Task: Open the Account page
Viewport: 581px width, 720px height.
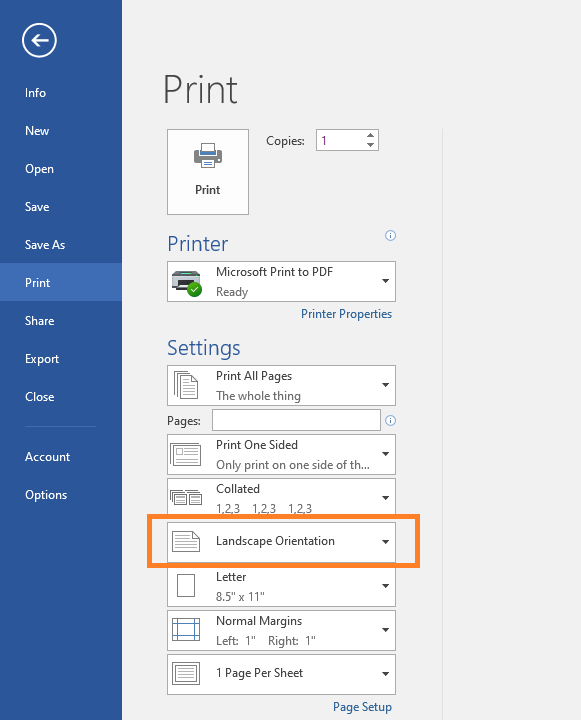Action: point(47,457)
